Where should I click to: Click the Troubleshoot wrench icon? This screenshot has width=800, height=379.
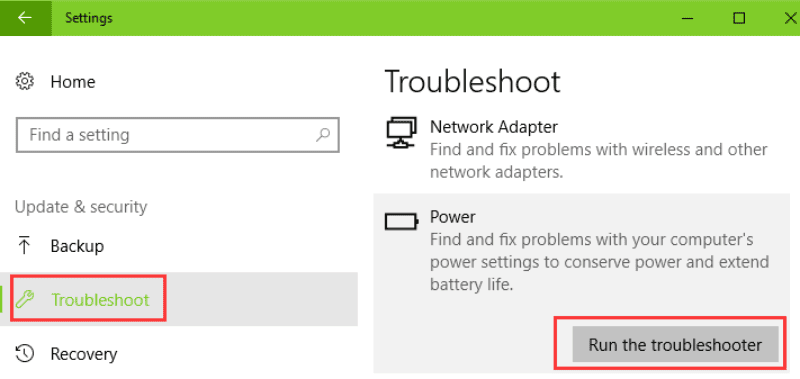pyautogui.click(x=24, y=299)
